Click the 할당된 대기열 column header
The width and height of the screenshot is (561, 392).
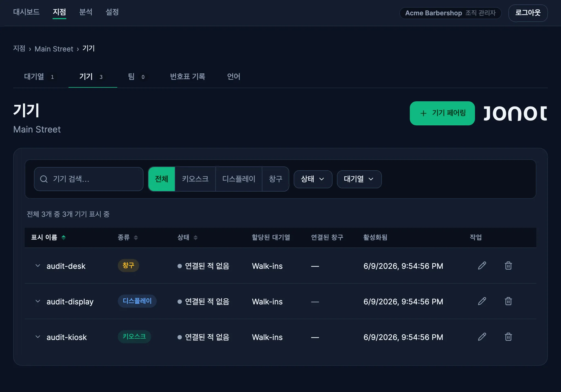(271, 237)
